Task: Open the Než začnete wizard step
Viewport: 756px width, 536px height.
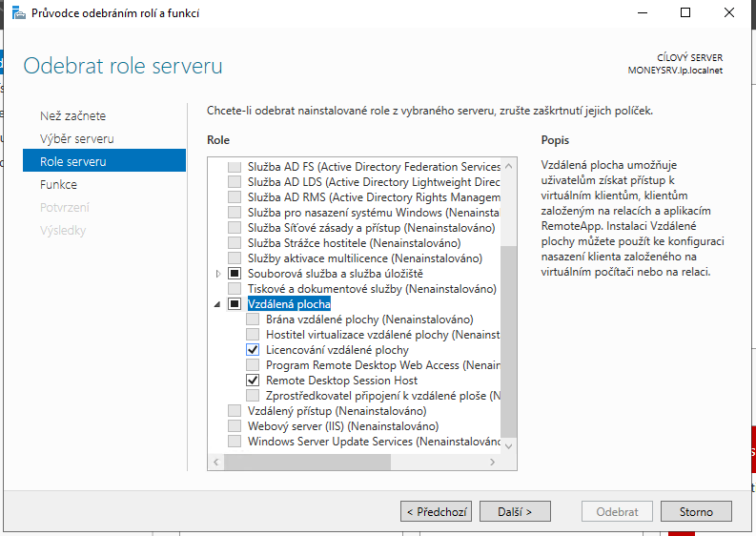Action: [72, 115]
